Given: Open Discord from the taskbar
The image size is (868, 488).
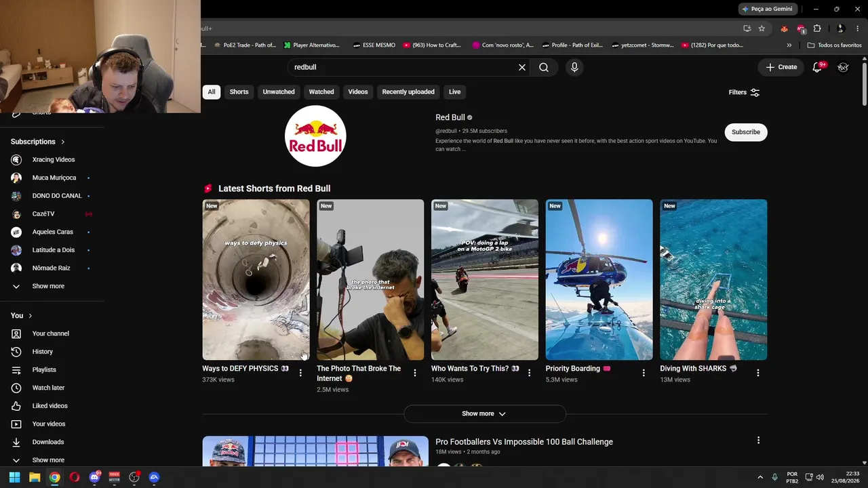Looking at the screenshot, I should click(94, 477).
